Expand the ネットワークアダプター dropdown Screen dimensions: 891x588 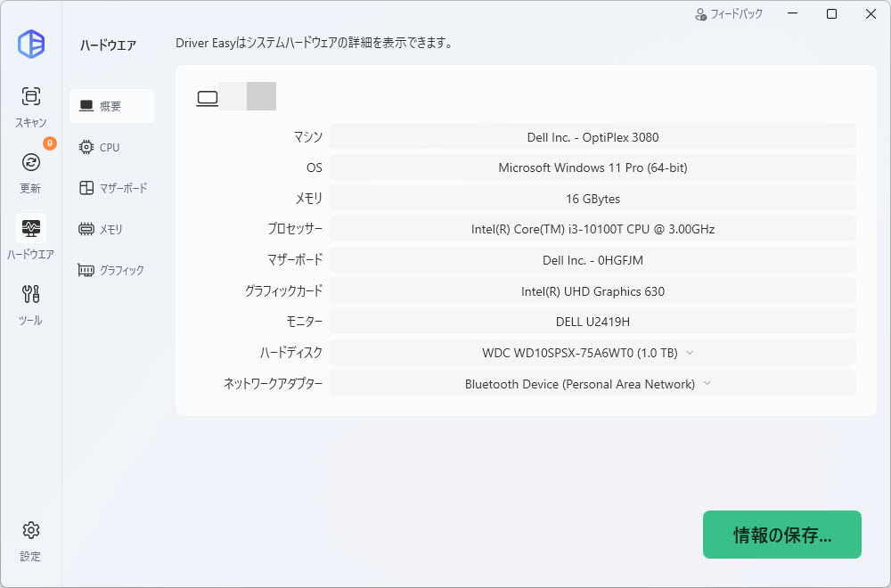point(707,383)
